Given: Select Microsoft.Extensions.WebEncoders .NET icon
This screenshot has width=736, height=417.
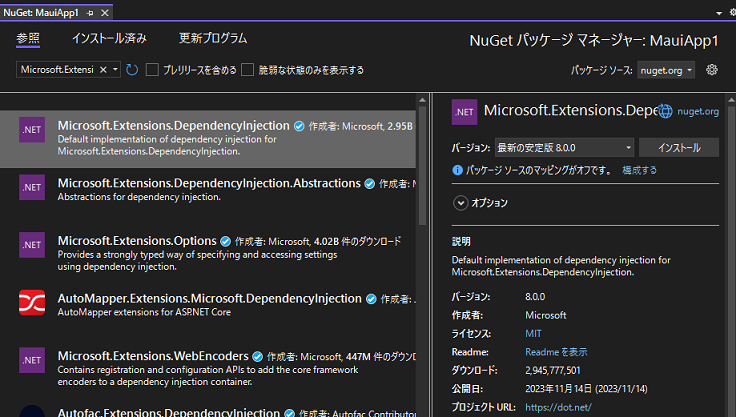Looking at the screenshot, I should click(32, 360).
